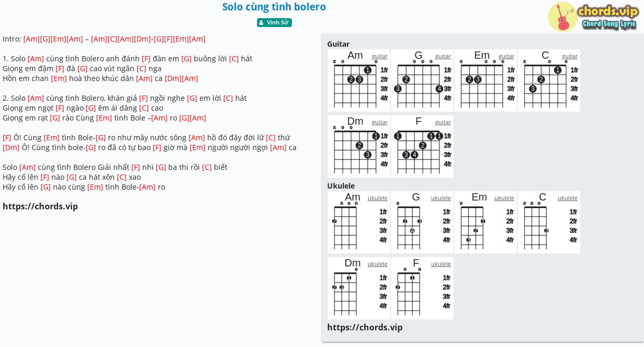Open the Dm ukulele chord diagram

pos(359,288)
